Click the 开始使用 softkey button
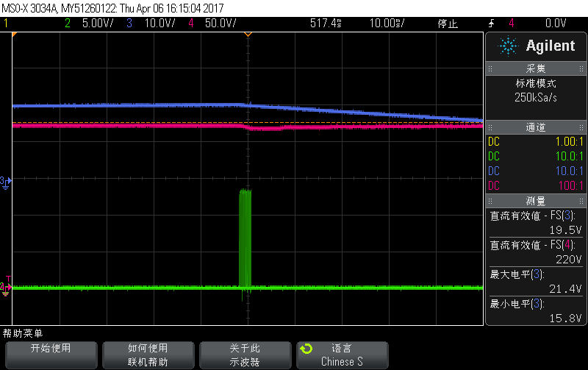The image size is (588, 370). pyautogui.click(x=51, y=355)
